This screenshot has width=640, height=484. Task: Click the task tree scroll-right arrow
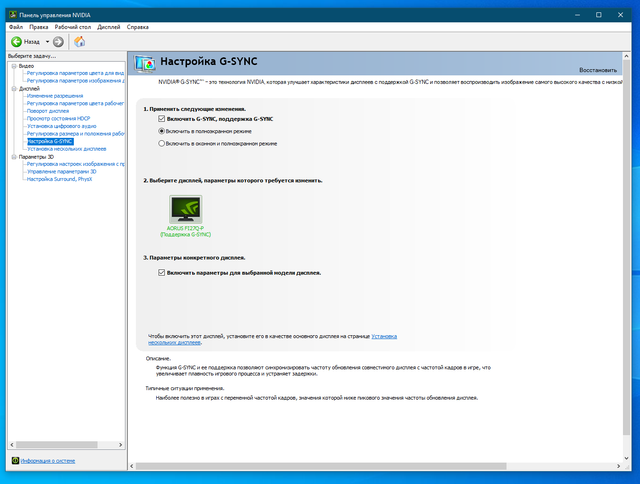pos(120,444)
